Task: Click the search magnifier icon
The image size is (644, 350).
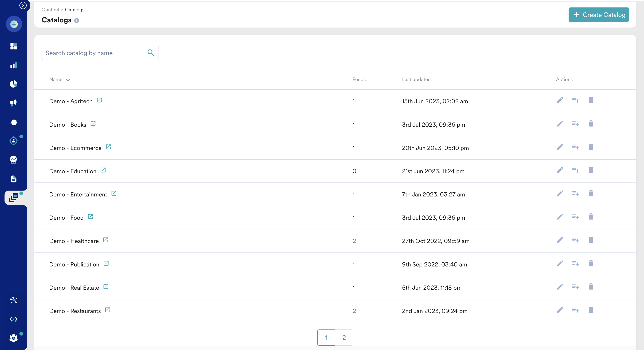Action: pos(151,52)
